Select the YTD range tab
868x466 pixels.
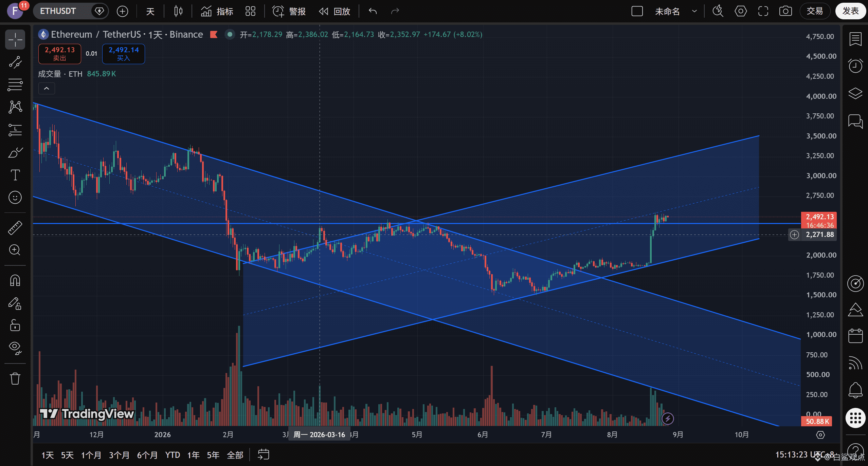pyautogui.click(x=173, y=455)
